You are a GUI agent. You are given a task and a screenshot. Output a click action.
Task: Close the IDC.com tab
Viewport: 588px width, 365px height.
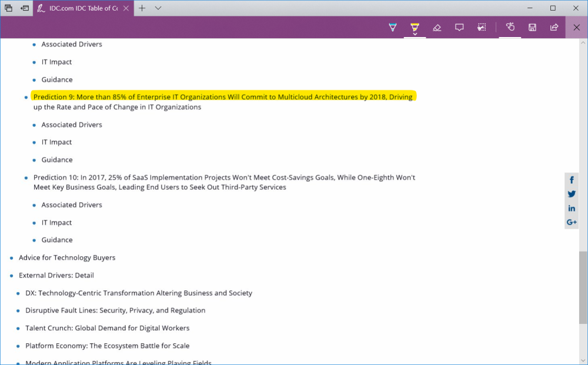pyautogui.click(x=126, y=8)
